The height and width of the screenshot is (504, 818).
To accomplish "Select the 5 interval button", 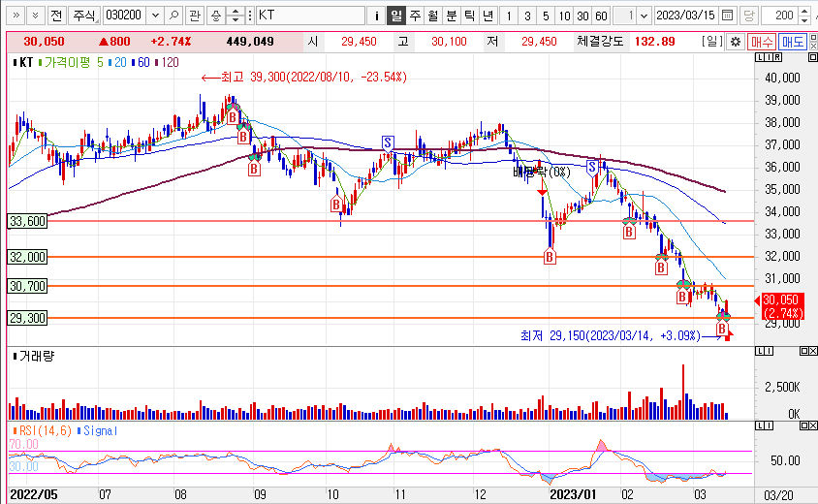I will point(546,16).
